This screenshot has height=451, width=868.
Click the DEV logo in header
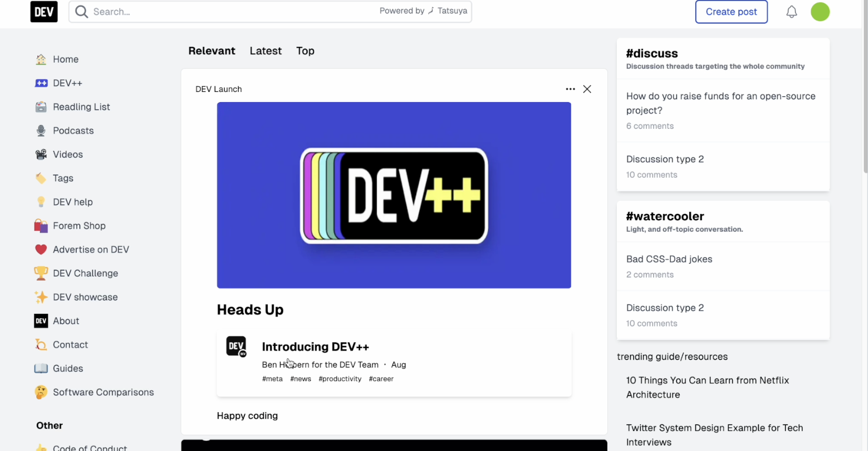click(44, 12)
